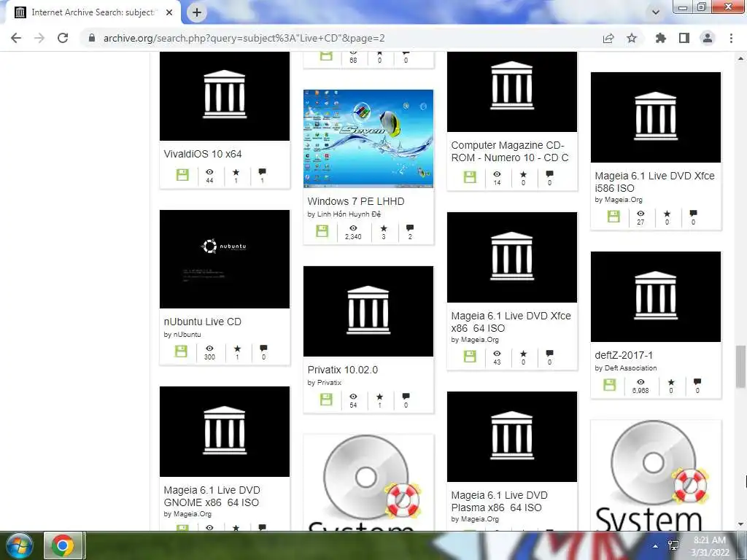Open Windows 7 PE LHHD thumbnail
This screenshot has width=747, height=560.
tap(368, 139)
